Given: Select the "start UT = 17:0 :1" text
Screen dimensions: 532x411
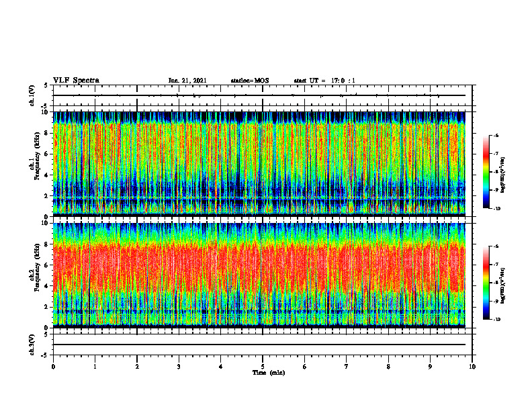Looking at the screenshot, I should pyautogui.click(x=324, y=81).
